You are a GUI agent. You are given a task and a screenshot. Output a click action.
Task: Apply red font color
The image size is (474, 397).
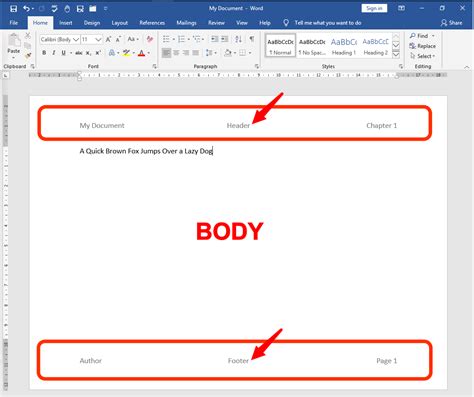(141, 53)
